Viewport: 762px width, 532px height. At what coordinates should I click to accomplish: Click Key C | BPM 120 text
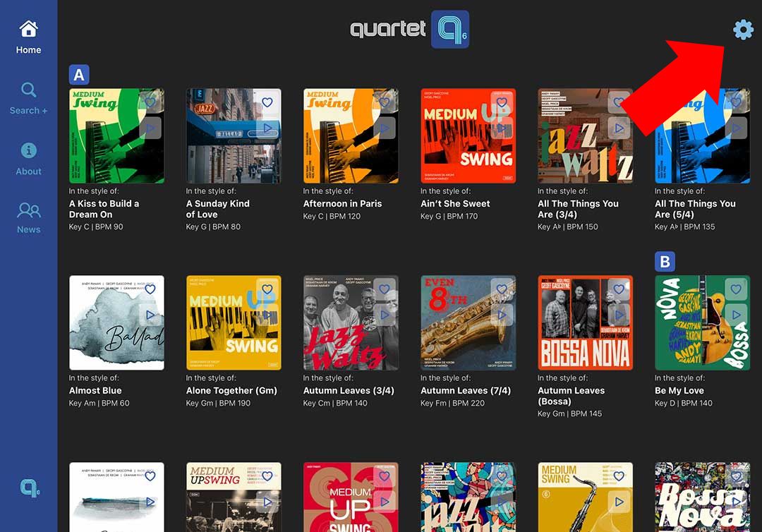332,216
